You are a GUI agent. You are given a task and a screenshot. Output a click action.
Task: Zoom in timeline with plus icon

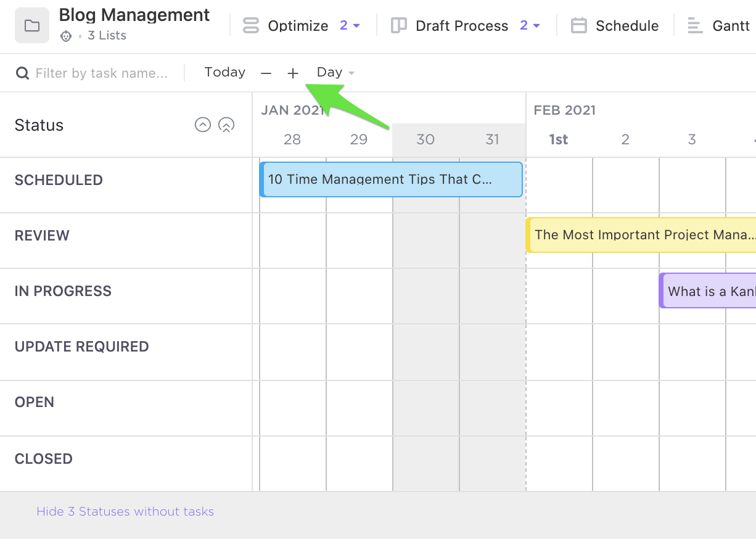click(293, 73)
